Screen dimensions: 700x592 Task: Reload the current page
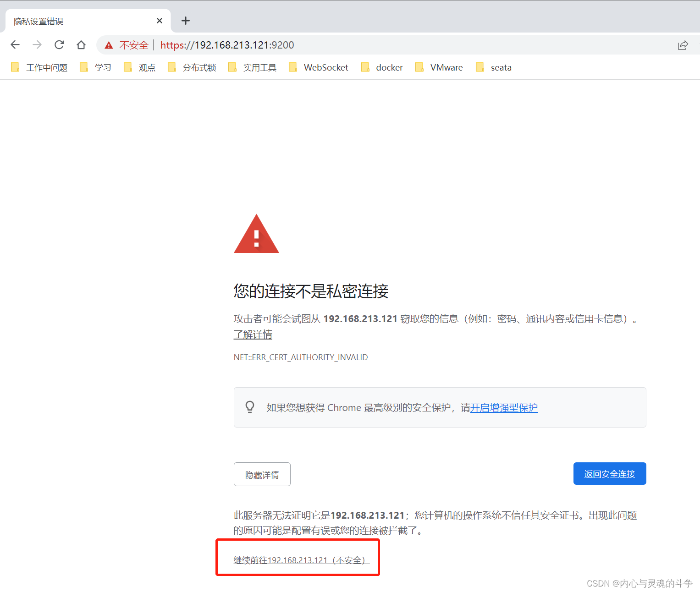click(x=59, y=44)
